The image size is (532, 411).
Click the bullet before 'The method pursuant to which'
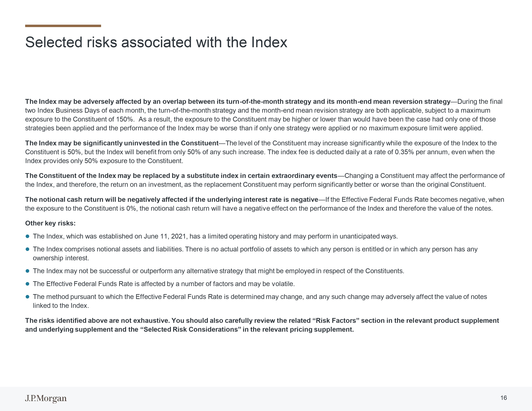(28, 297)
